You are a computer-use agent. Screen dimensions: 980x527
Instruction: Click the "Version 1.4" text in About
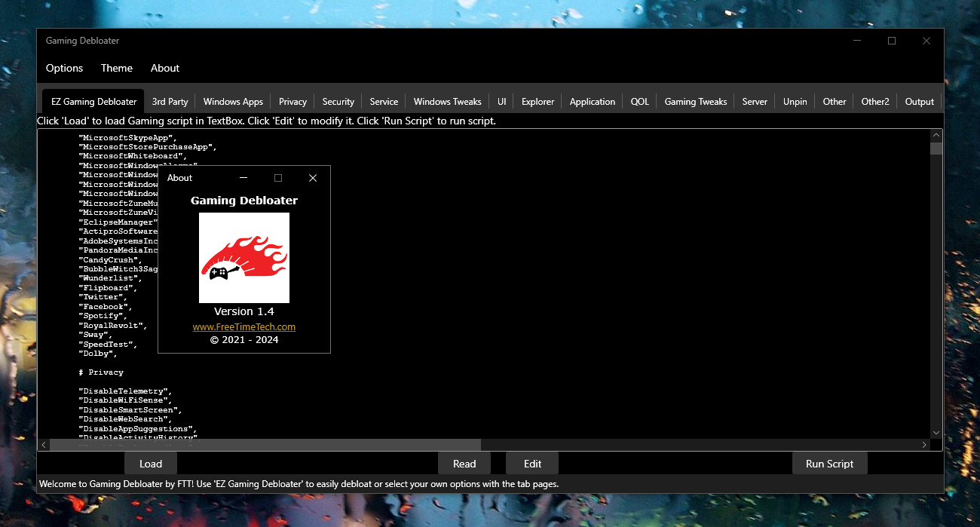244,311
